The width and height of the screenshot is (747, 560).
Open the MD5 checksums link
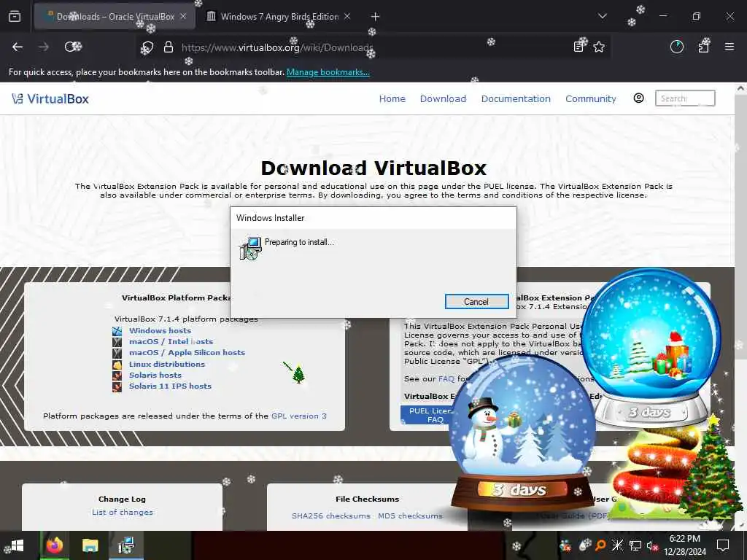pos(410,516)
